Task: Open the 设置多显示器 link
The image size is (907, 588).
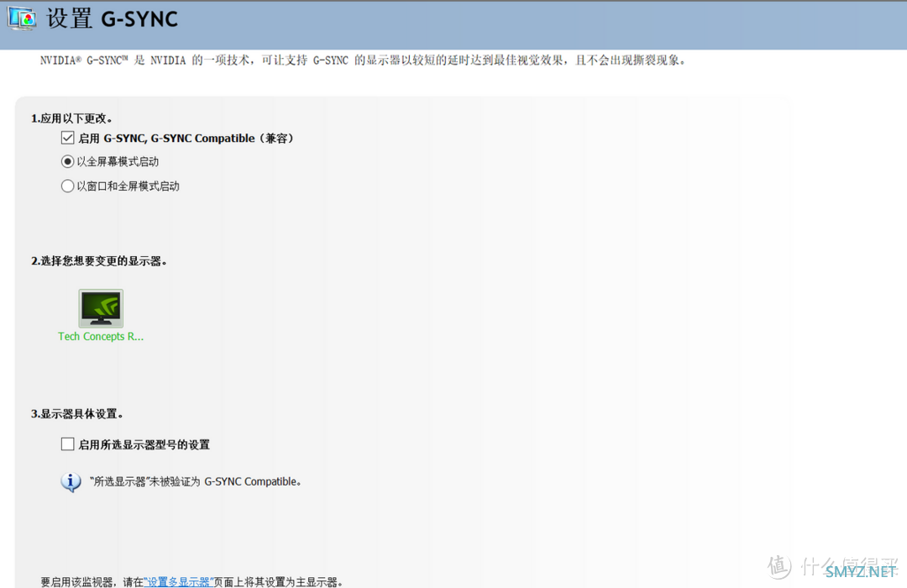Action: click(179, 582)
